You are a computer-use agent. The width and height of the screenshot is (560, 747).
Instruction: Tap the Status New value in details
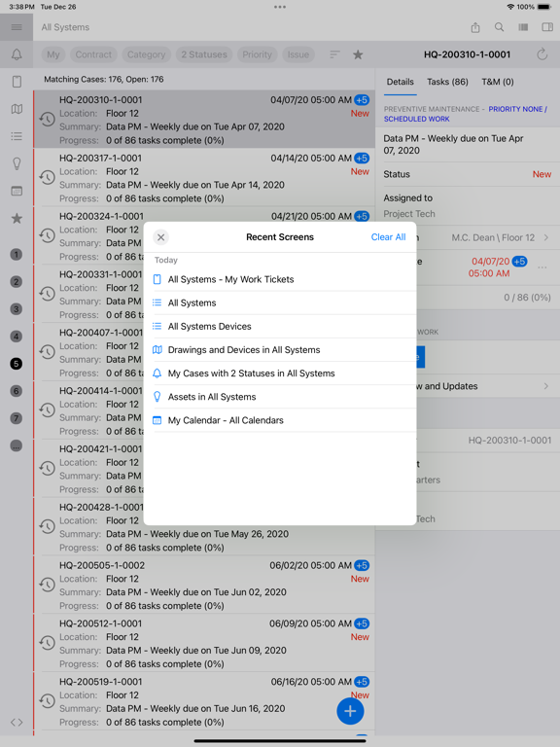542,174
